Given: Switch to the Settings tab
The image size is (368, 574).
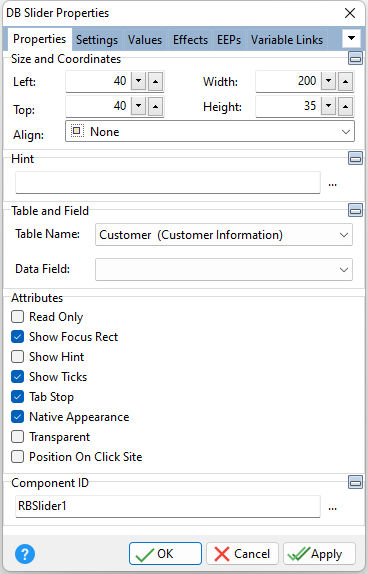Looking at the screenshot, I should pos(97,40).
